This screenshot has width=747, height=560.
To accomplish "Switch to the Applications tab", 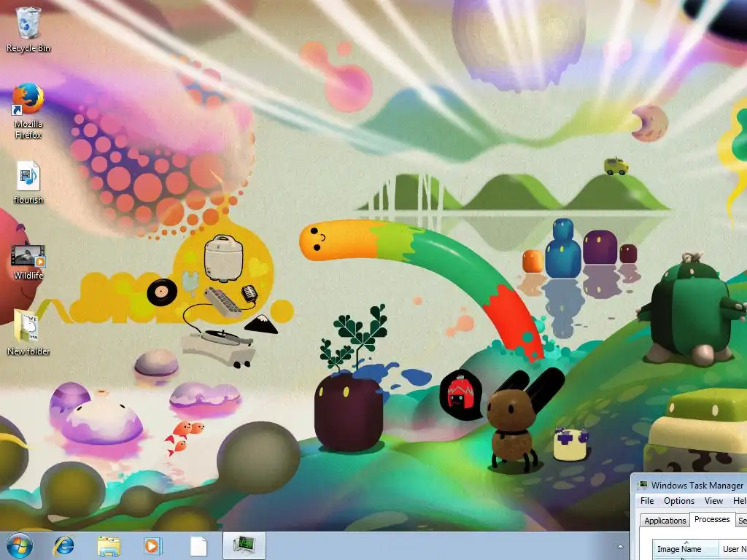I will [665, 521].
